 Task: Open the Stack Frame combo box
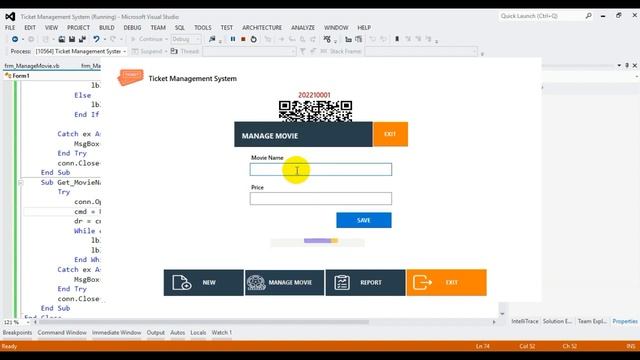[x=421, y=51]
